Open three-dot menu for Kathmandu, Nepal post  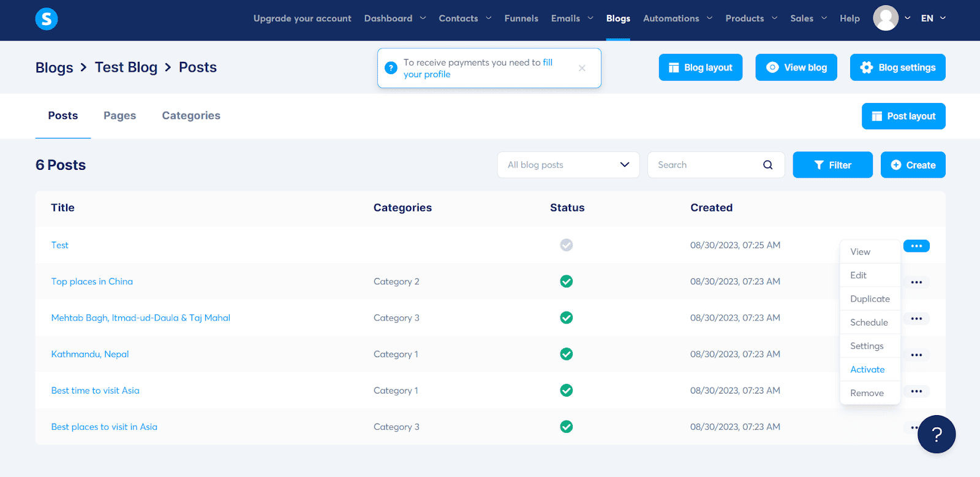[x=916, y=355]
